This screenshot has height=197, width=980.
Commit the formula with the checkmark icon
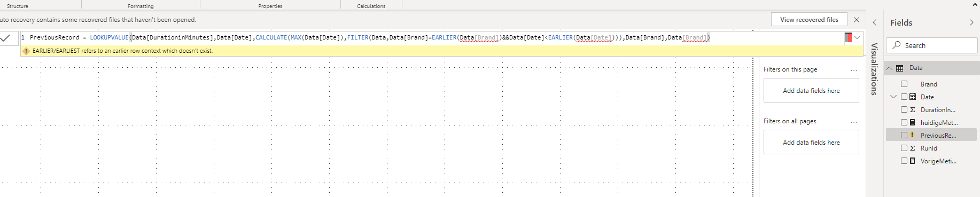[x=5, y=38]
